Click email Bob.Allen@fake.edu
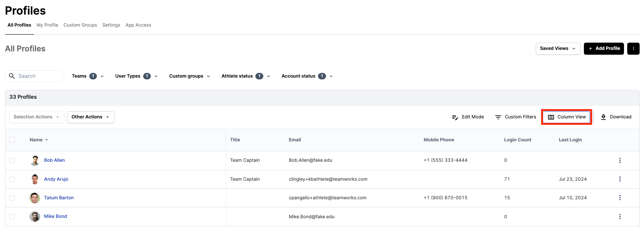 coord(310,160)
